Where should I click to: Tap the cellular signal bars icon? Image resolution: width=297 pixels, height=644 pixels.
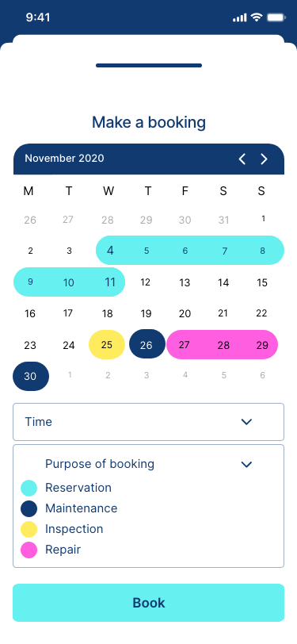tap(239, 17)
